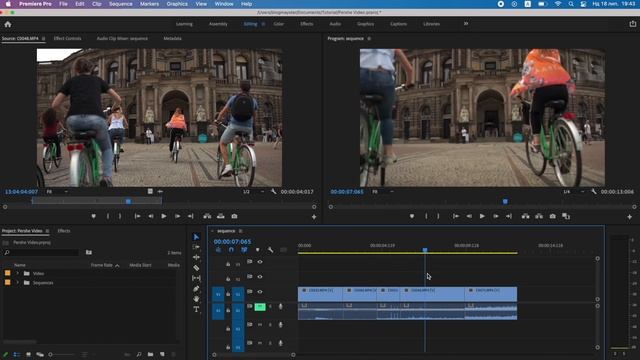Open the File menu
Viewport: 640px width, 360px height.
(63, 4)
